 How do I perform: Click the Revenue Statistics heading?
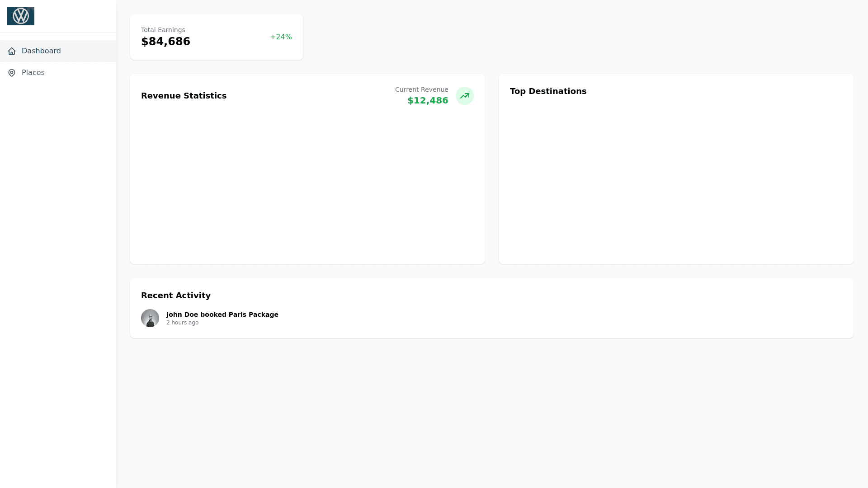point(184,96)
